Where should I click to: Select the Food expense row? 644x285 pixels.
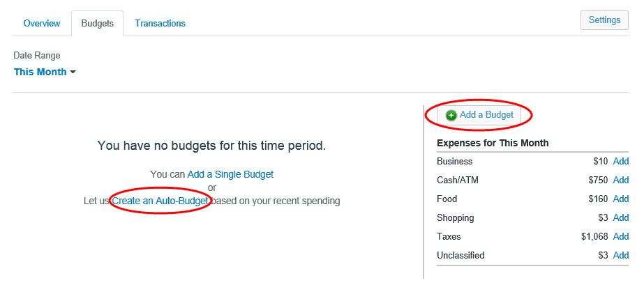pos(532,199)
